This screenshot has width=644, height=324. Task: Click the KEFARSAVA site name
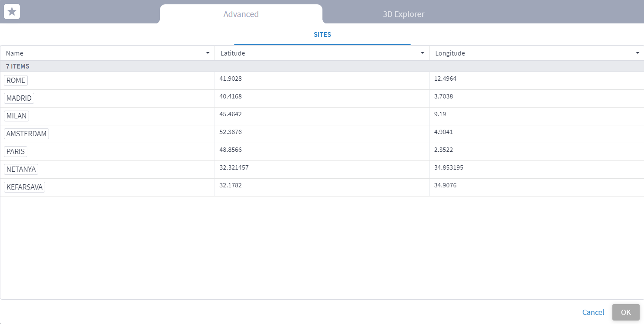[24, 187]
